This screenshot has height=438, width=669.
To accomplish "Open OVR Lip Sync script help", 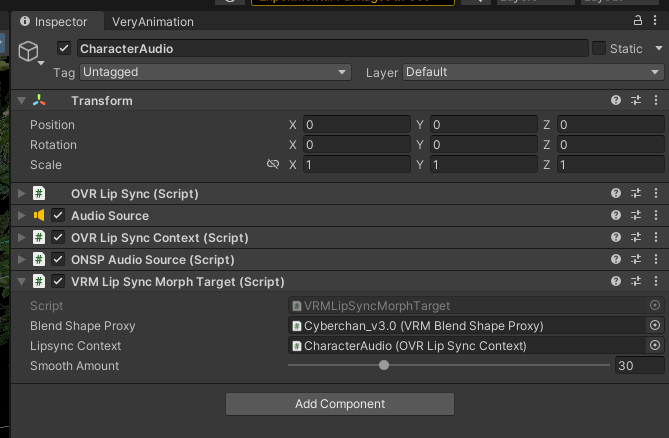I will pos(616,193).
